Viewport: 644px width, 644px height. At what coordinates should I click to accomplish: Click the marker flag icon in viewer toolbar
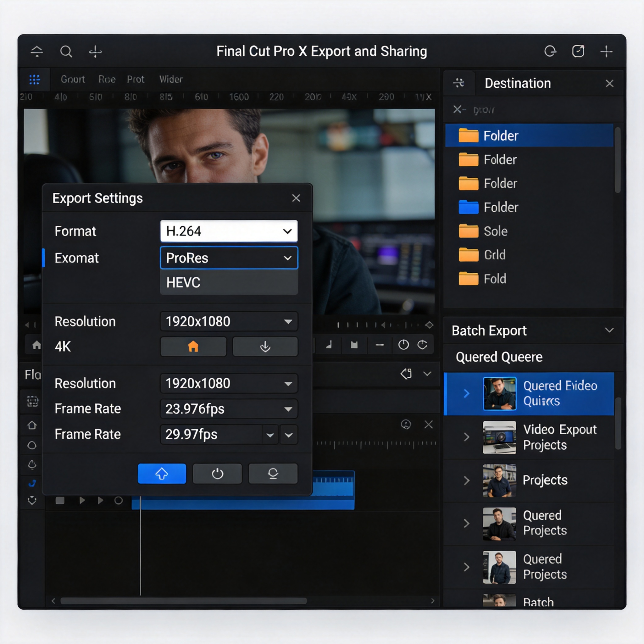354,345
